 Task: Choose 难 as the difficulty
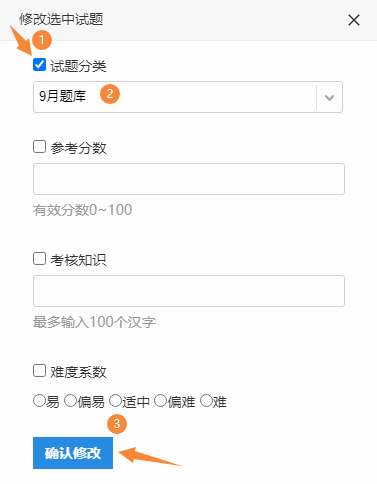pyautogui.click(x=206, y=401)
